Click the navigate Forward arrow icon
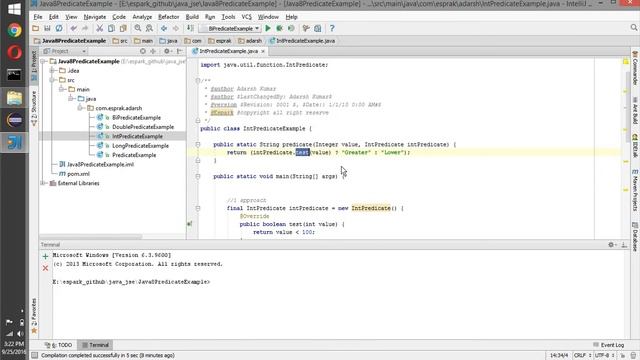The width and height of the screenshot is (640, 360). [176, 28]
